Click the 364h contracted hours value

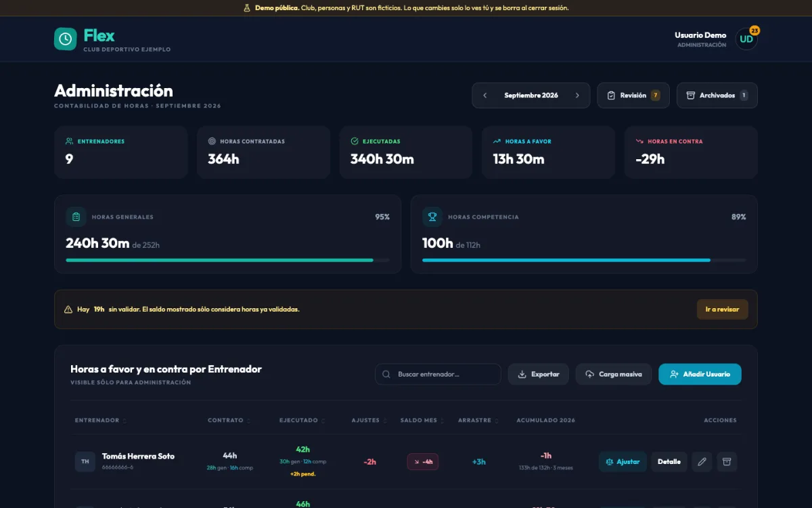point(223,160)
